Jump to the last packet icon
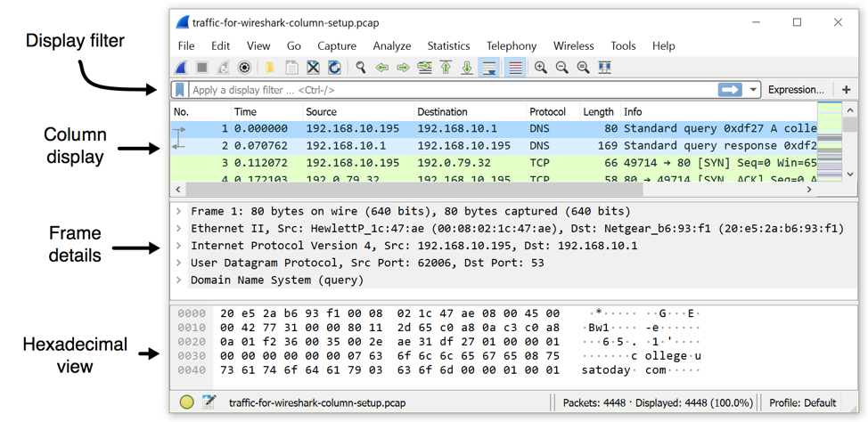868x422 pixels. 467,68
